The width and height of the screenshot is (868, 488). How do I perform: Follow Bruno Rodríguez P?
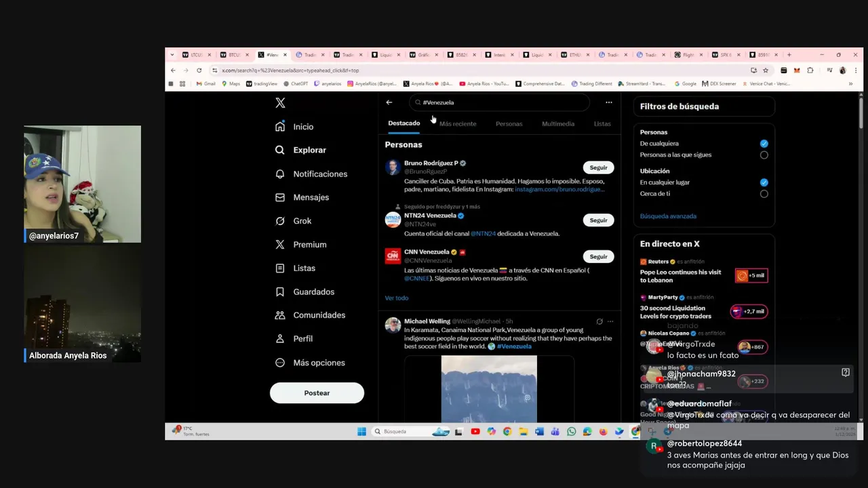(599, 167)
